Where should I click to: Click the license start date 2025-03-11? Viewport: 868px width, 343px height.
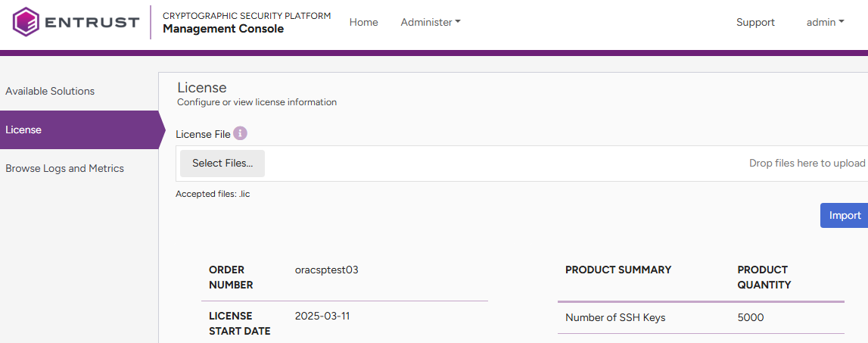point(322,316)
